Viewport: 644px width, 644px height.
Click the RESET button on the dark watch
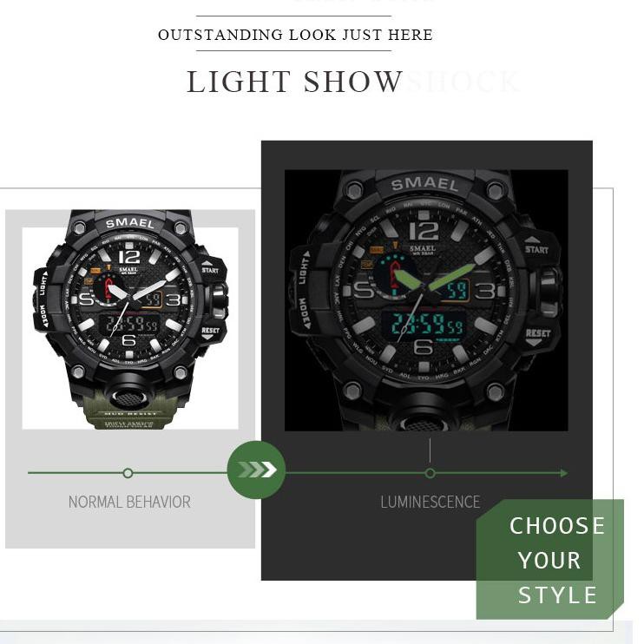coord(537,336)
